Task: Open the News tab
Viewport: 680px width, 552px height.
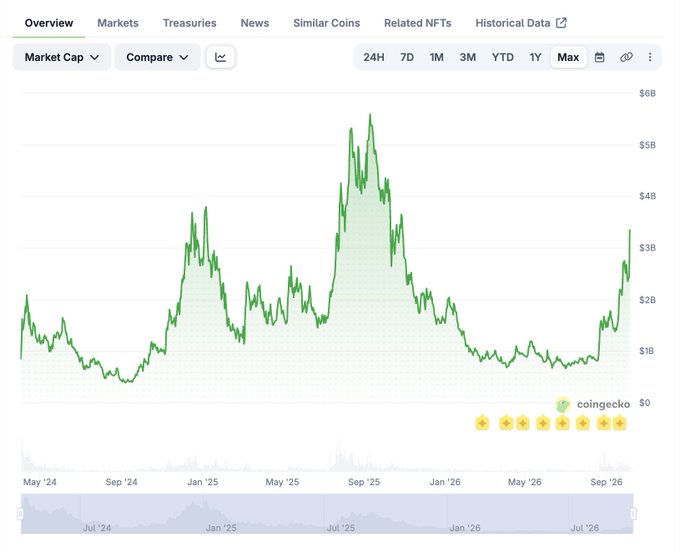Action: [x=255, y=23]
